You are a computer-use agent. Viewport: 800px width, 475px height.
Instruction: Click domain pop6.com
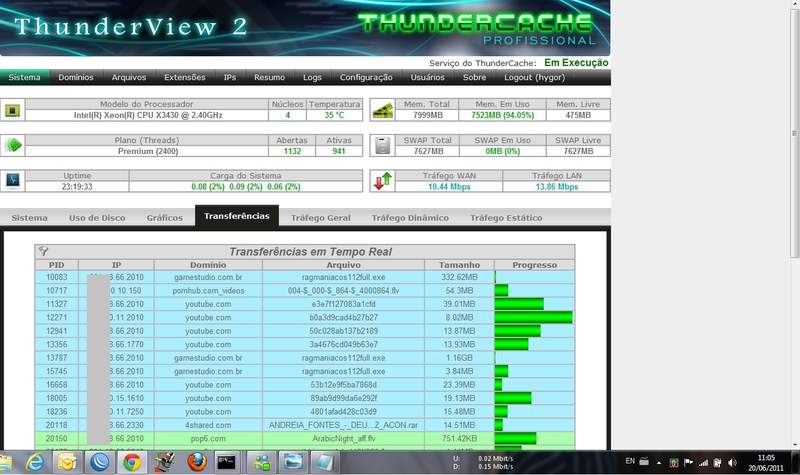click(208, 439)
